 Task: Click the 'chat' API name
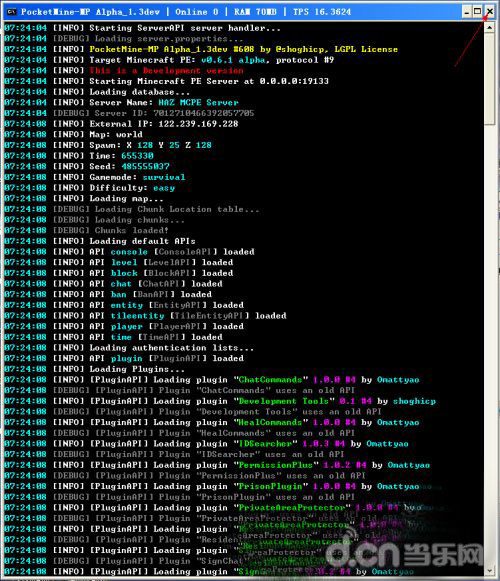[x=121, y=284]
